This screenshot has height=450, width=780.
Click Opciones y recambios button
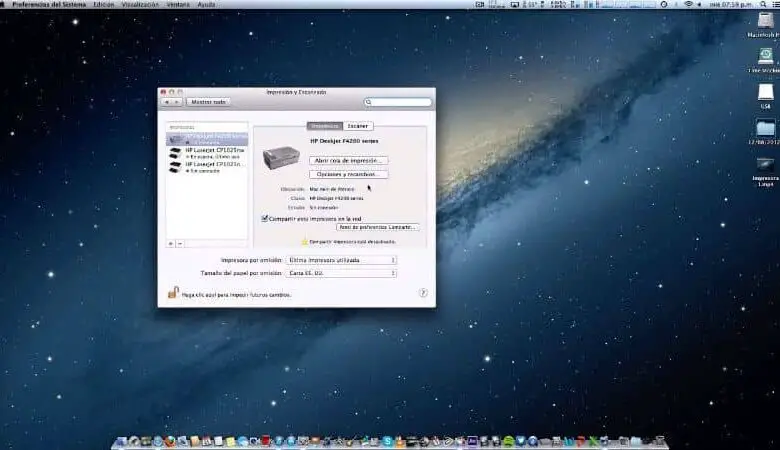point(348,174)
